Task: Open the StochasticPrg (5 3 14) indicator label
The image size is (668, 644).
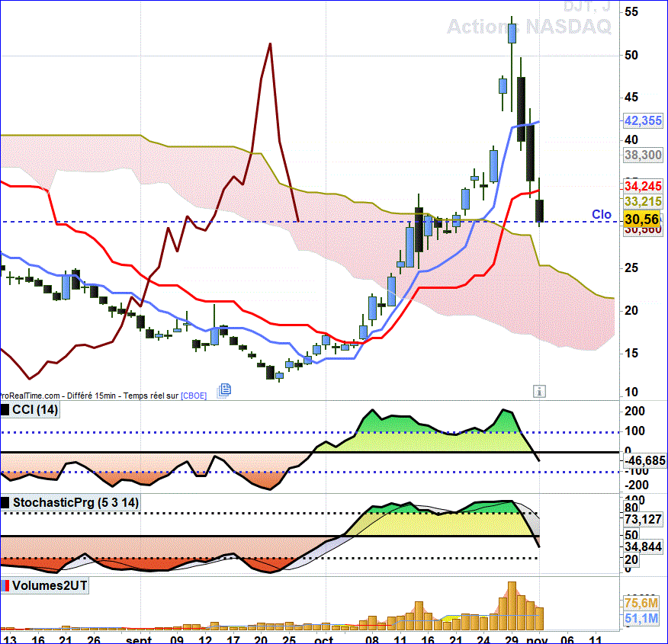Action: point(75,503)
